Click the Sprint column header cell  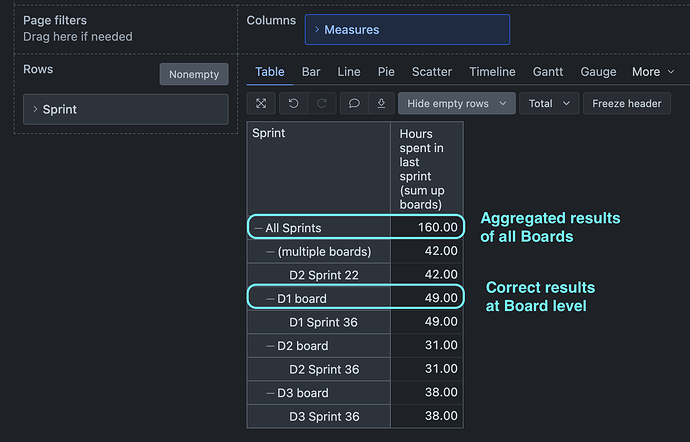tap(319, 168)
